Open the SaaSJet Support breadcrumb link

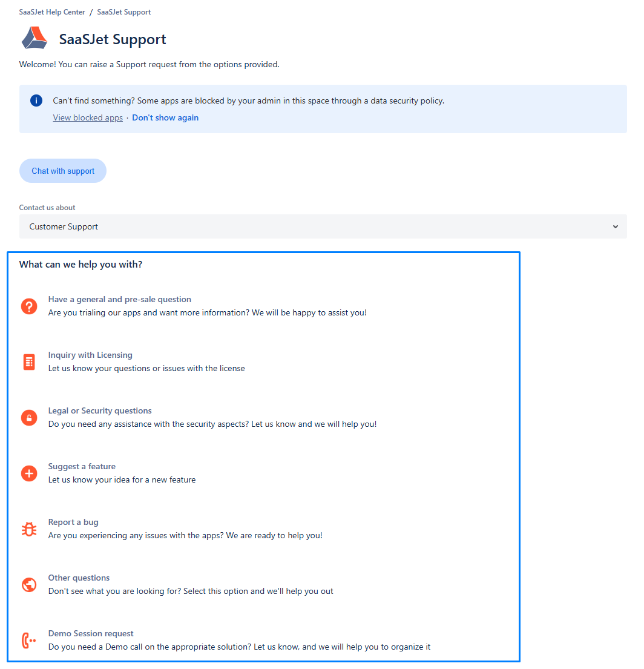coord(124,12)
